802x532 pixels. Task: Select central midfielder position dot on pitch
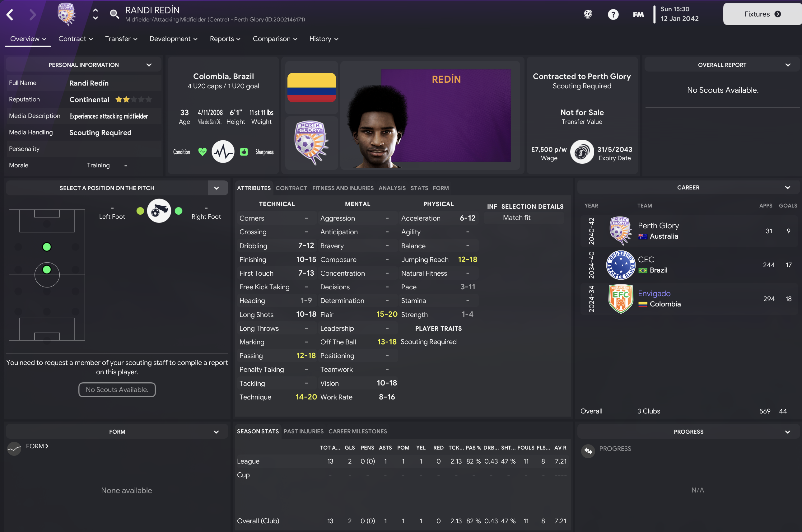(x=47, y=269)
